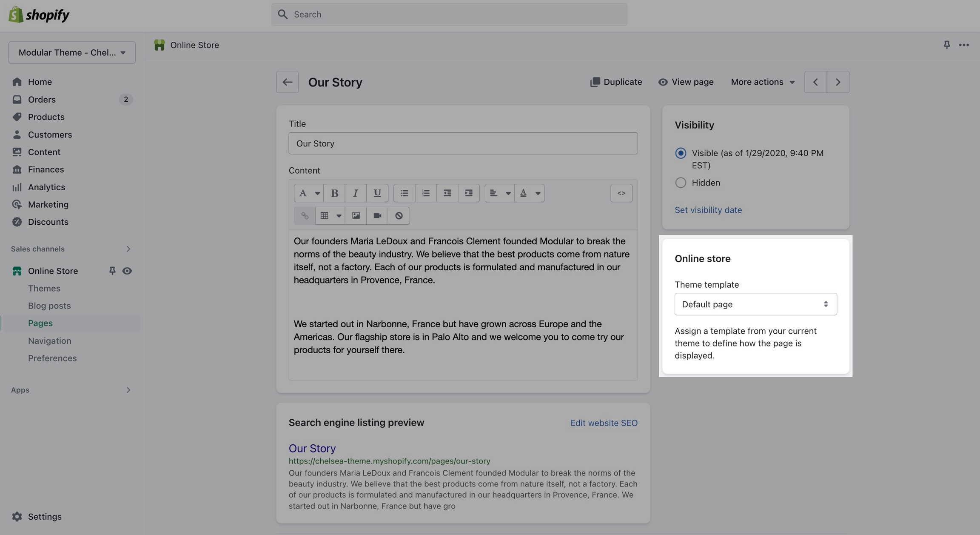
Task: Open Navigation under Online Store
Action: (49, 341)
